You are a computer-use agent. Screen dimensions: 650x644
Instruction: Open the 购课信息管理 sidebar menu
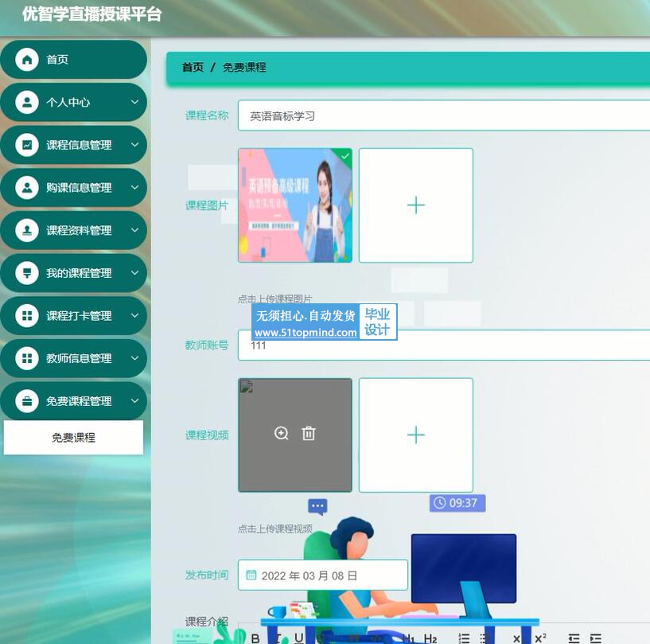(x=74, y=188)
